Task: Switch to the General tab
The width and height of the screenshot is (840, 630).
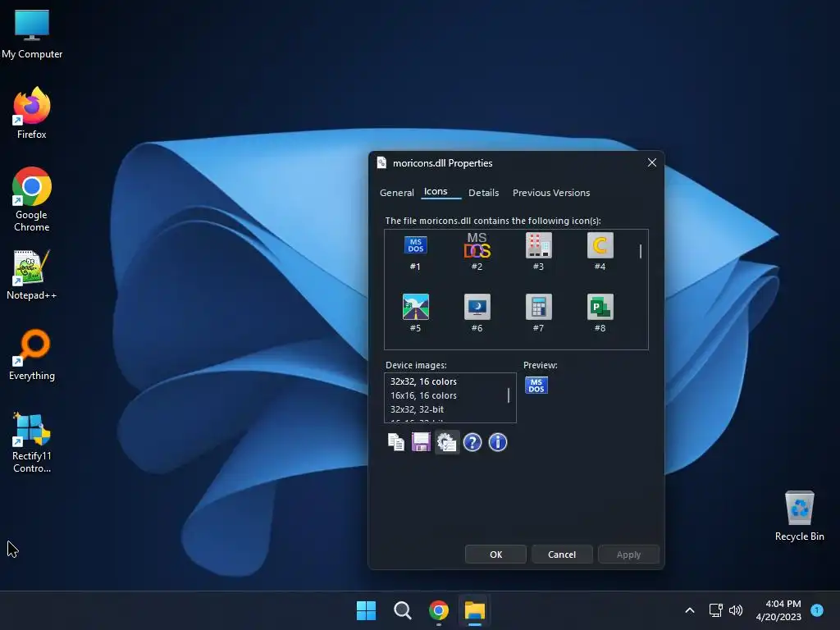Action: [x=397, y=193]
